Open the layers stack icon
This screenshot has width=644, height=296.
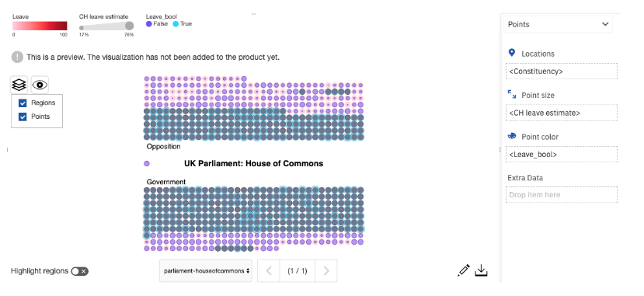19,85
